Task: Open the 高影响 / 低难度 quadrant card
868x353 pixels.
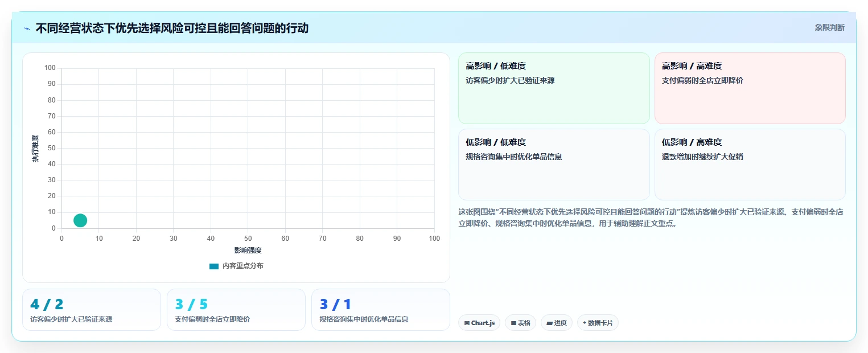Action: pyautogui.click(x=554, y=88)
